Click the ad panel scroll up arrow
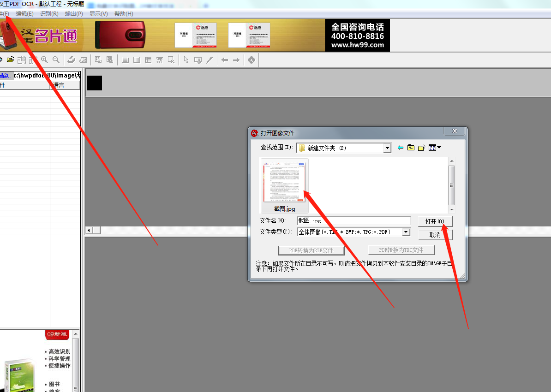Screen dimensions: 551x392 click(75, 334)
